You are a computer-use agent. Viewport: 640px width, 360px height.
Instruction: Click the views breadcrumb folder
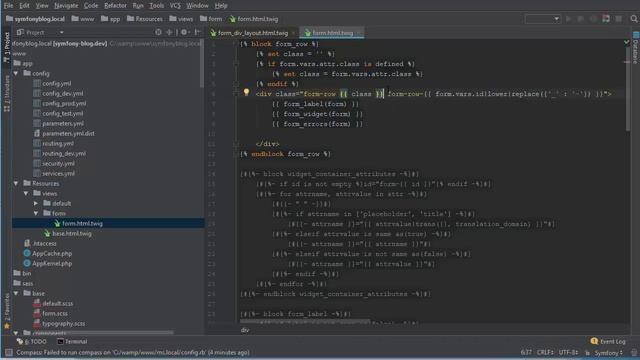(181, 19)
